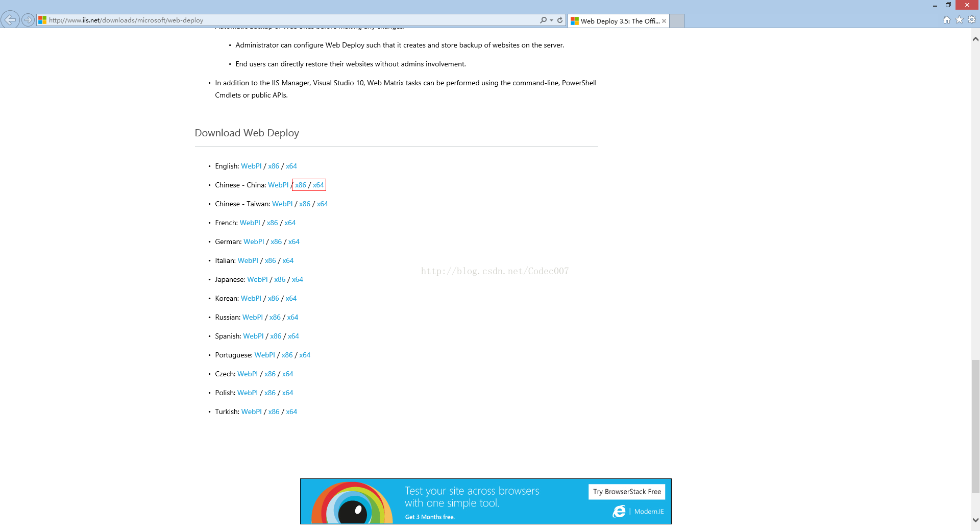Click the BrowserStack eye graphic in banner
This screenshot has width=980, height=531.
pos(353,503)
